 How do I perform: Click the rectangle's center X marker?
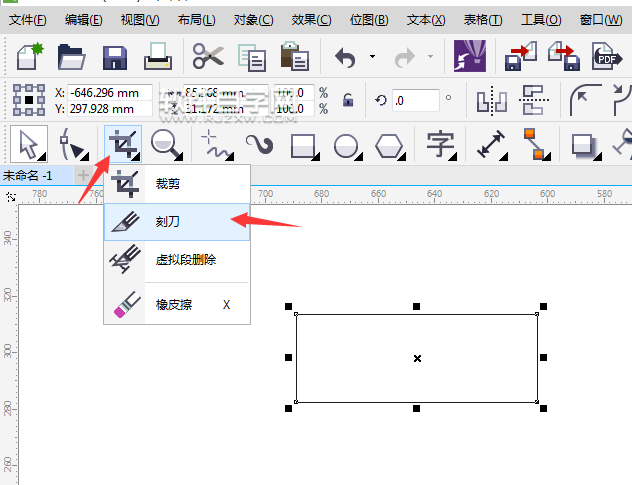click(417, 358)
